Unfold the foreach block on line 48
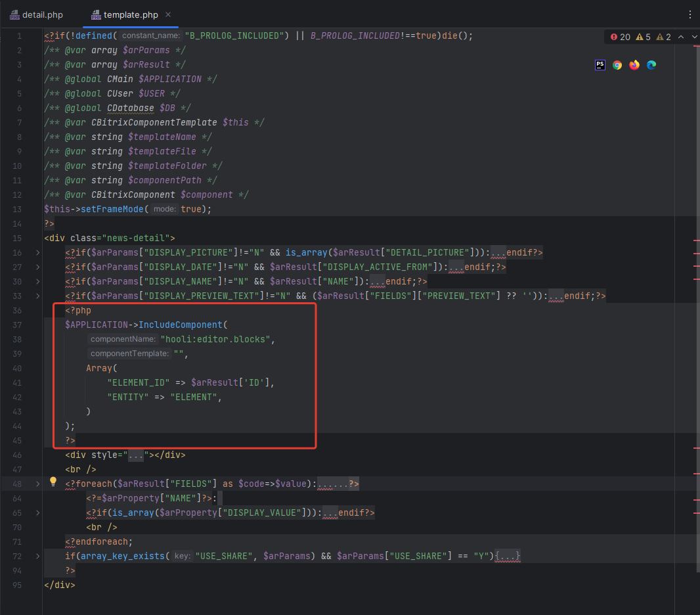 pyautogui.click(x=38, y=484)
